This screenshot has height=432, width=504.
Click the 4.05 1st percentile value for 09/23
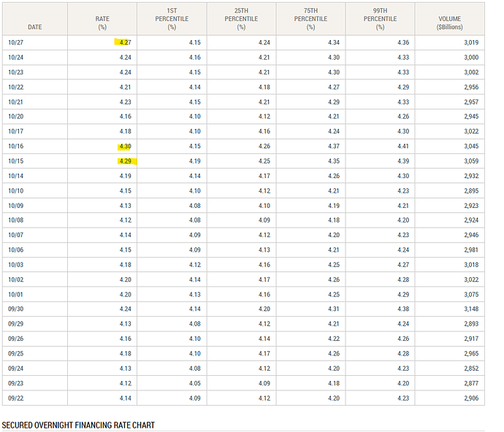(194, 383)
